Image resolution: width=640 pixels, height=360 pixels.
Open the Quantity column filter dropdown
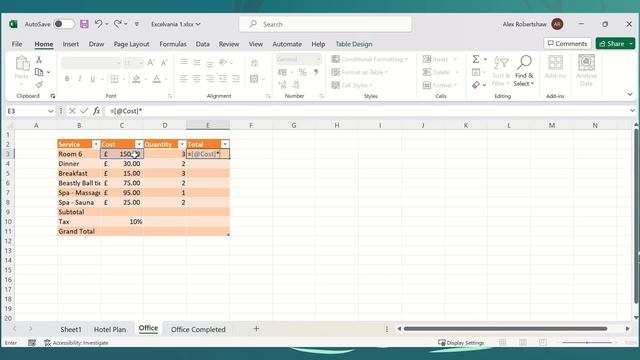pyautogui.click(x=182, y=144)
